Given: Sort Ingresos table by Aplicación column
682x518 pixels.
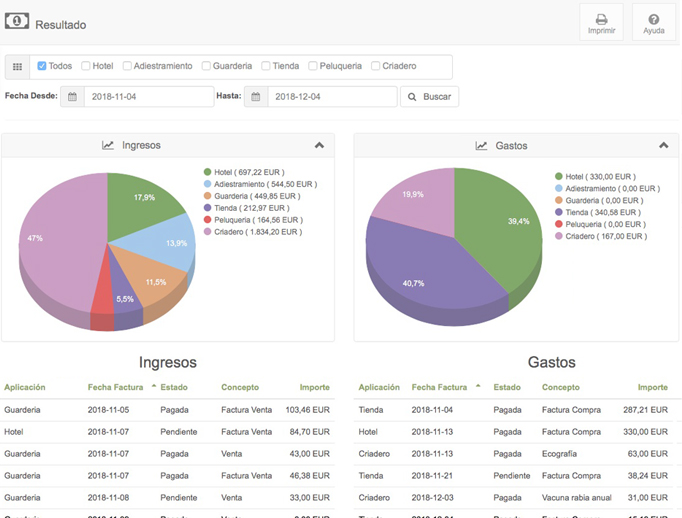Looking at the screenshot, I should (x=25, y=387).
